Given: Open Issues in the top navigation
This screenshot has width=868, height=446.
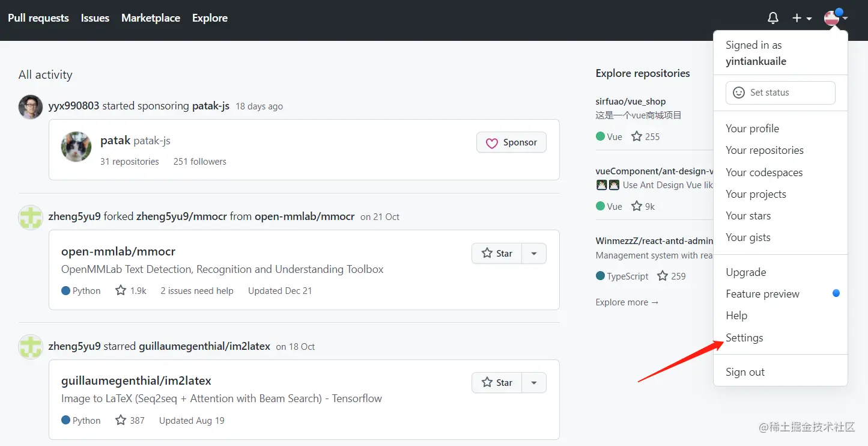Looking at the screenshot, I should tap(95, 18).
